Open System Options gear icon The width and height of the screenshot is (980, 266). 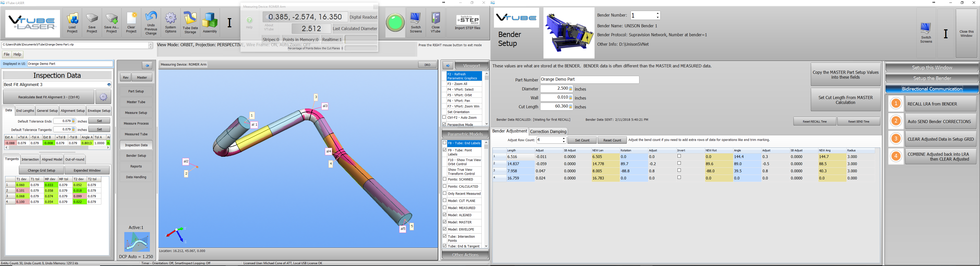[x=171, y=22]
